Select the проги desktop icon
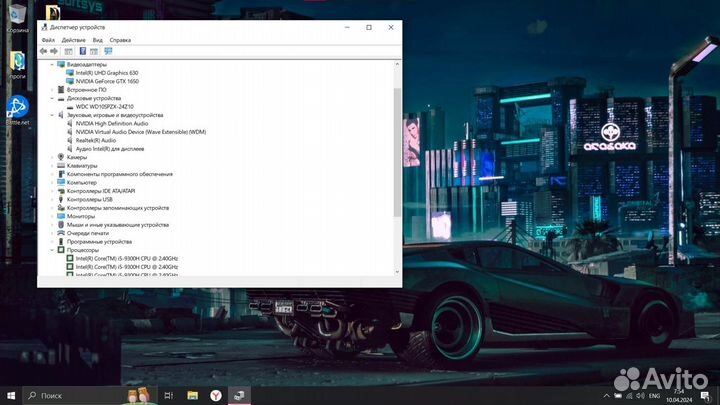The height and width of the screenshot is (405, 720). (17, 64)
